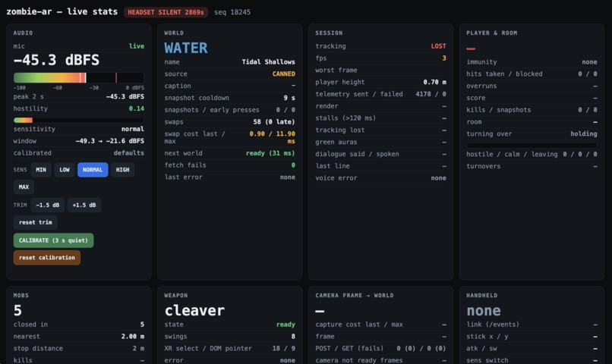The width and height of the screenshot is (612, 364).
Task: Click swings value 8
Action: pyautogui.click(x=293, y=337)
